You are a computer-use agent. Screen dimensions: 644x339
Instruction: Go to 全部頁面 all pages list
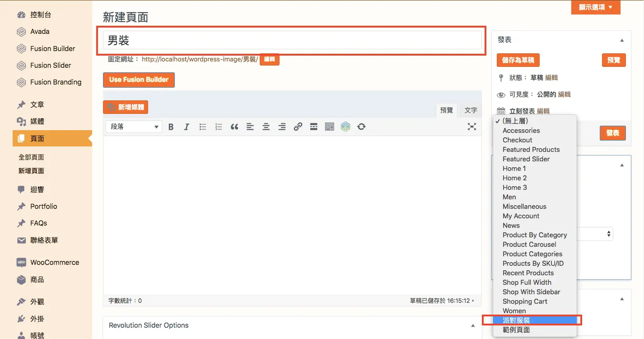31,157
